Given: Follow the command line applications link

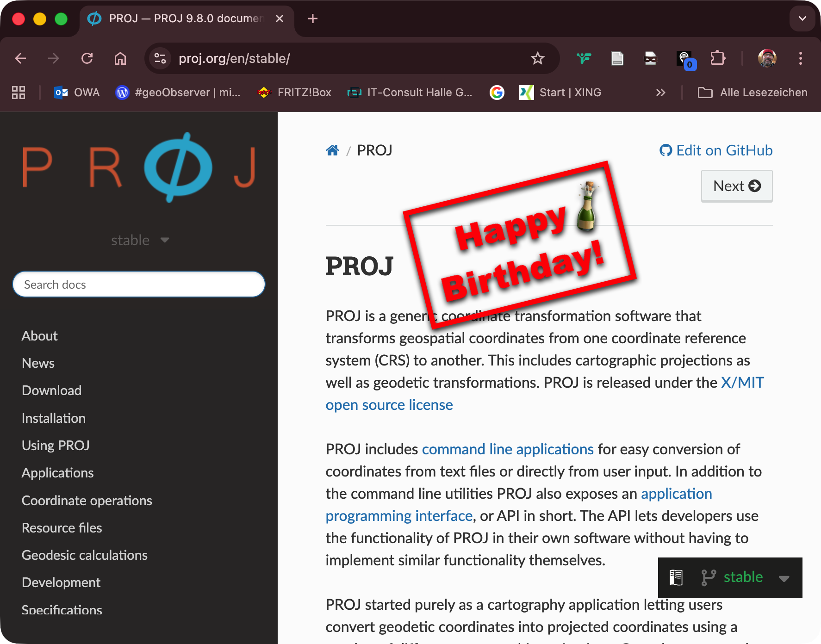Looking at the screenshot, I should [x=508, y=449].
